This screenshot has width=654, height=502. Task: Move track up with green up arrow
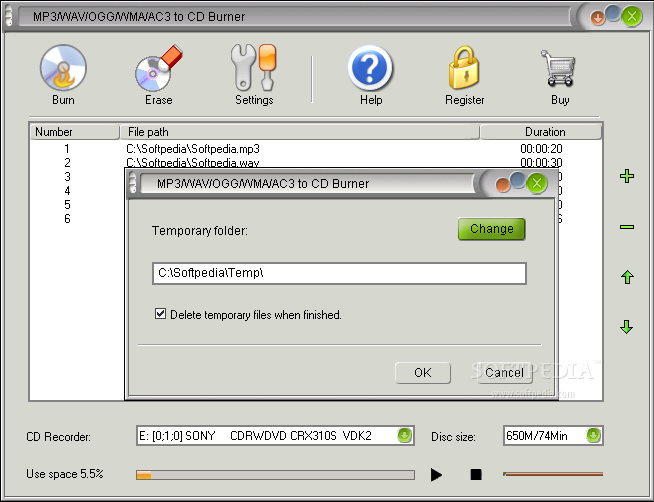click(627, 277)
